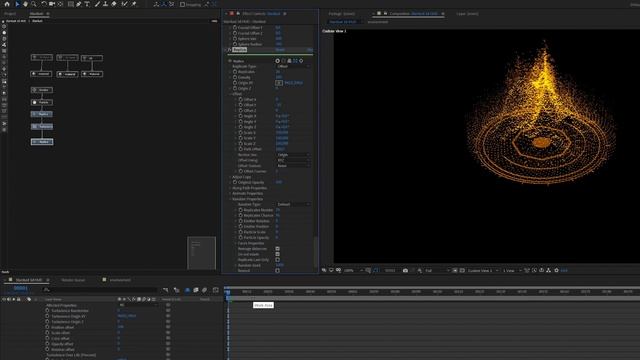Select the Pen tool

[x=79, y=4]
